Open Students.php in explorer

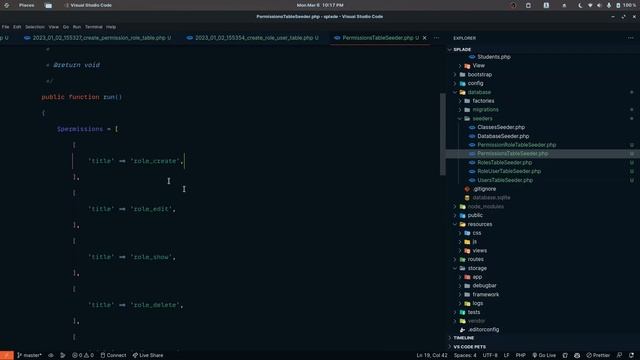pyautogui.click(x=494, y=57)
